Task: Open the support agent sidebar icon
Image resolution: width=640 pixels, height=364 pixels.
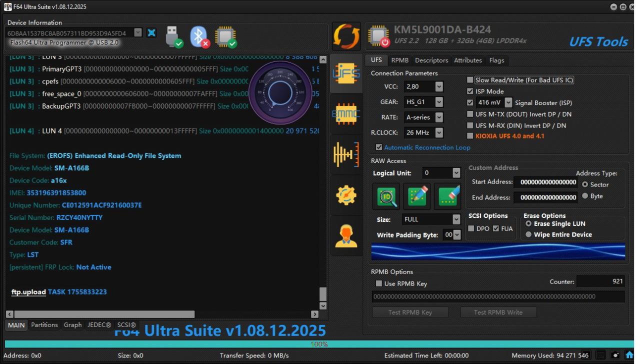Action: point(346,235)
